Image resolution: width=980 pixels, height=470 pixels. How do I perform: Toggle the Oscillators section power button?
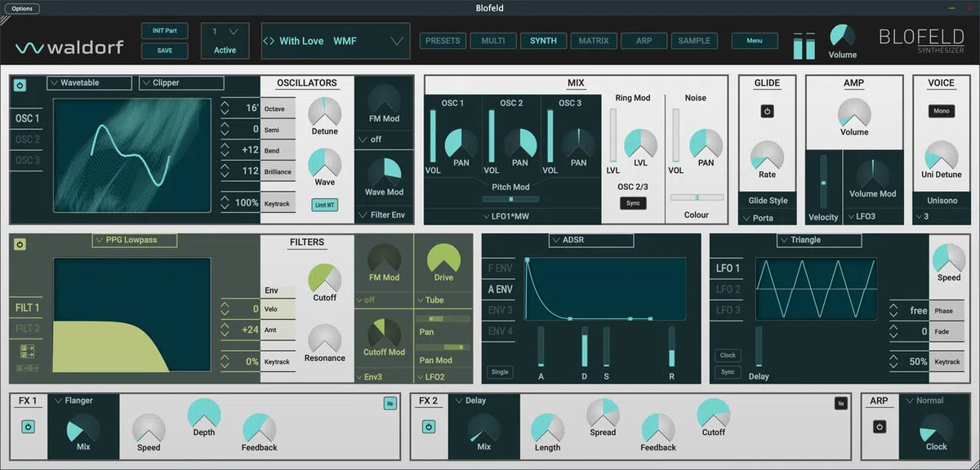(20, 85)
